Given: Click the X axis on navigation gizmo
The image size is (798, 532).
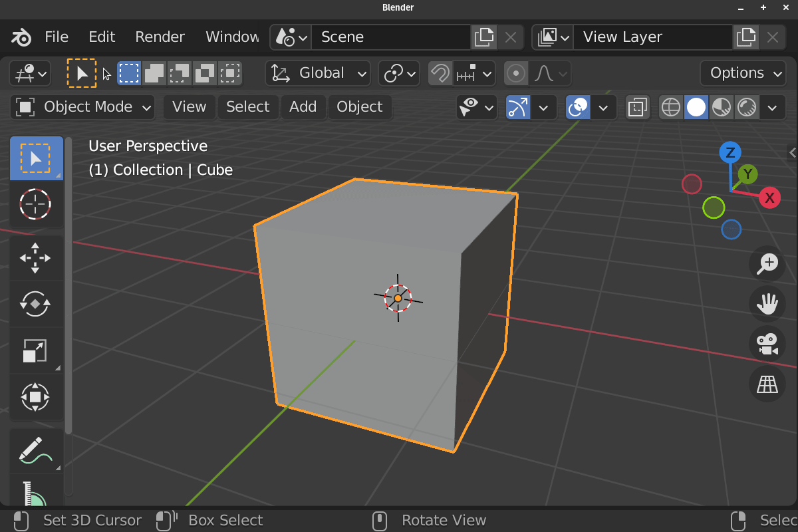Looking at the screenshot, I should (769, 198).
